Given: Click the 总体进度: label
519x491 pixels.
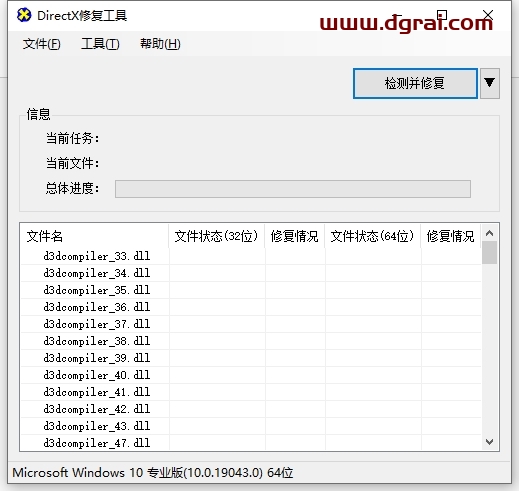Looking at the screenshot, I should [72, 188].
